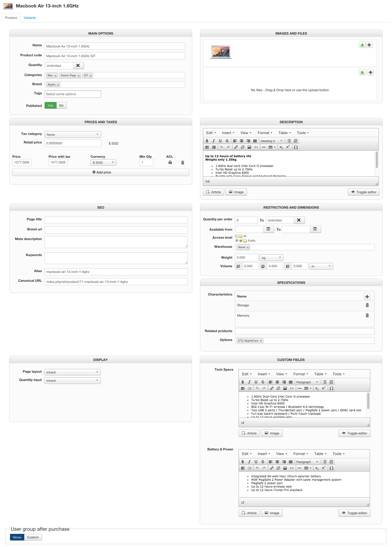Remove link using Description editor unlink icon

click(243, 147)
